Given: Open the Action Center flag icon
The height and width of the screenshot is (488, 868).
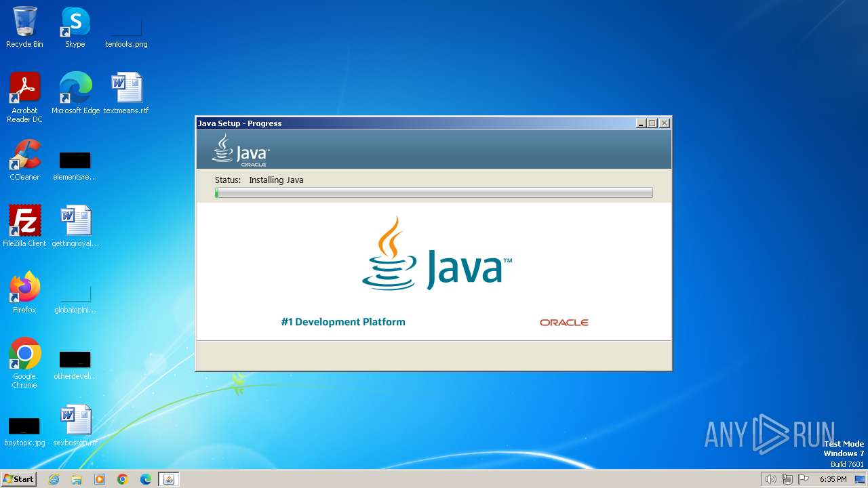Looking at the screenshot, I should pos(804,479).
